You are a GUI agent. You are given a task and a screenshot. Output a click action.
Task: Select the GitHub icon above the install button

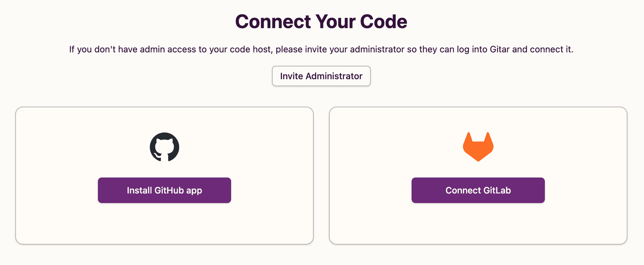164,147
